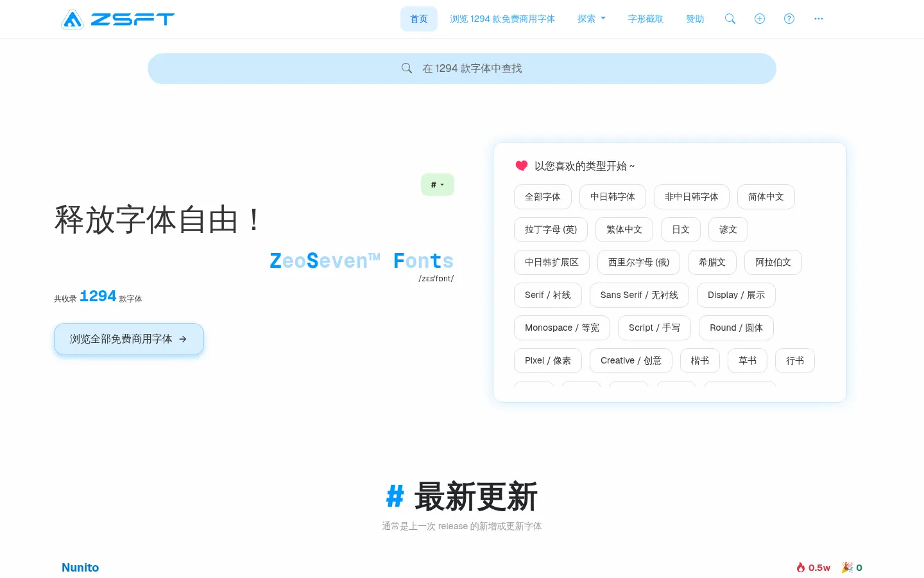Filter by Monospace / 等宽
The image size is (924, 578).
click(562, 328)
